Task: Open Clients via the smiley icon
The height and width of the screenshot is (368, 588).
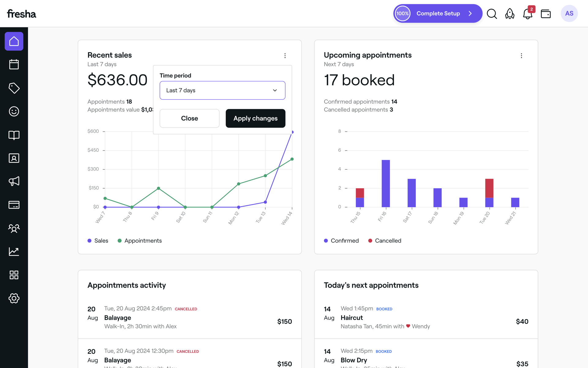Action: click(14, 111)
